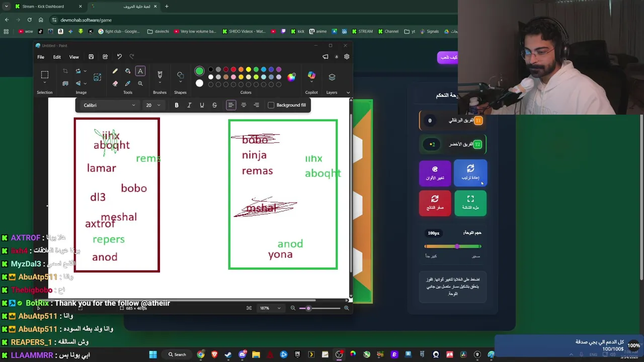Click the Save icon in Paint
The image size is (644, 362).
coord(91,57)
